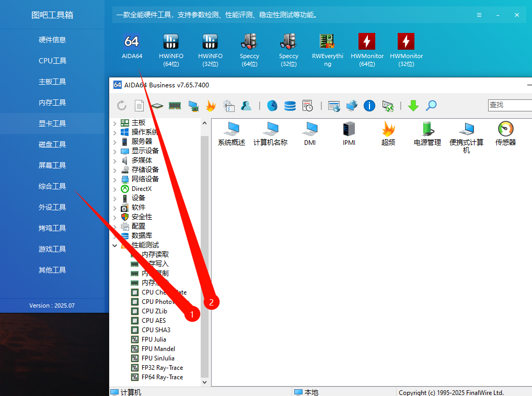
Task: Open RWEverything tool
Action: (328, 50)
